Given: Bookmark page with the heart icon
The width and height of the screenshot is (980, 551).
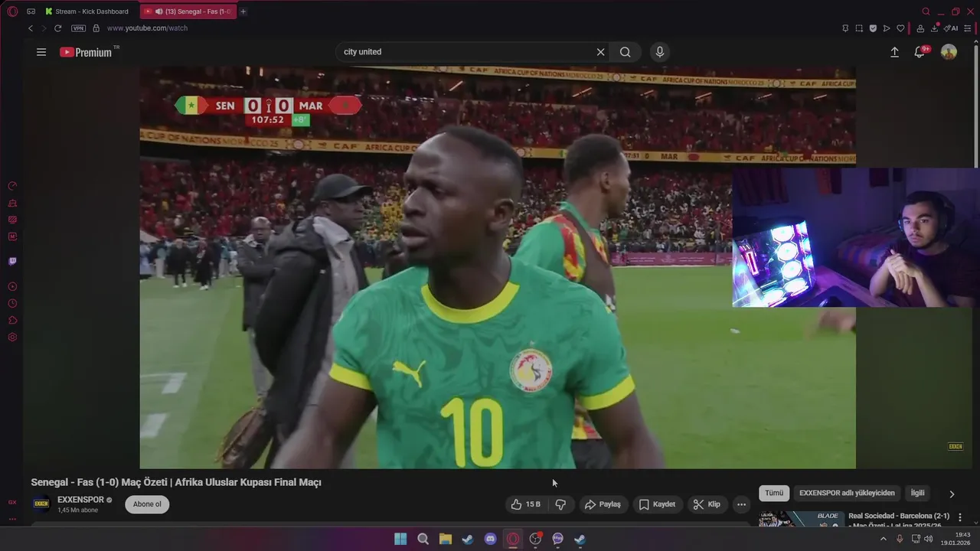Looking at the screenshot, I should click(900, 28).
